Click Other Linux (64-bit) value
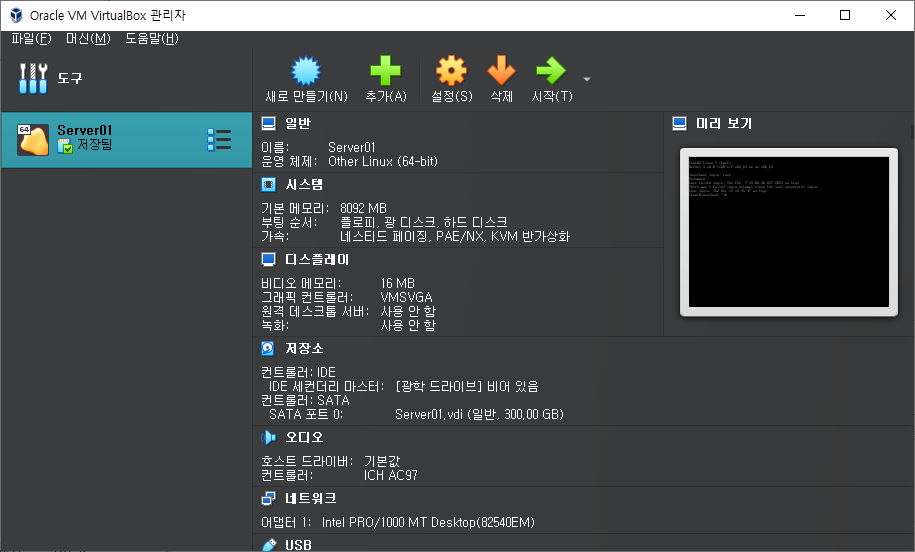The width and height of the screenshot is (915, 552). (383, 161)
